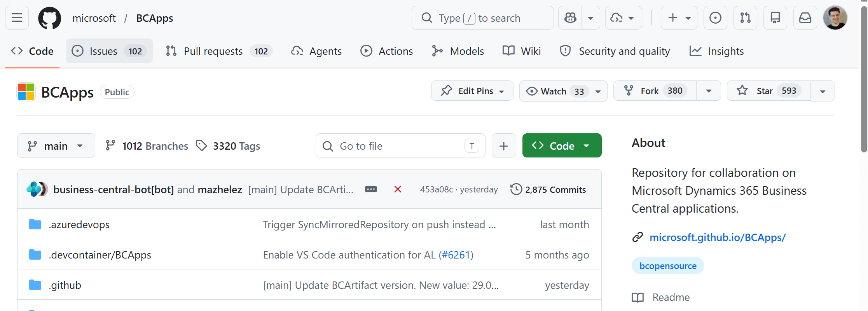Open the Fork options dropdown arrow

tap(709, 91)
